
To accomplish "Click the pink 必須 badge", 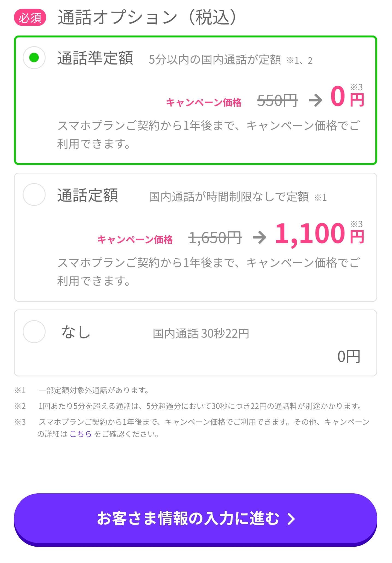I will point(30,18).
